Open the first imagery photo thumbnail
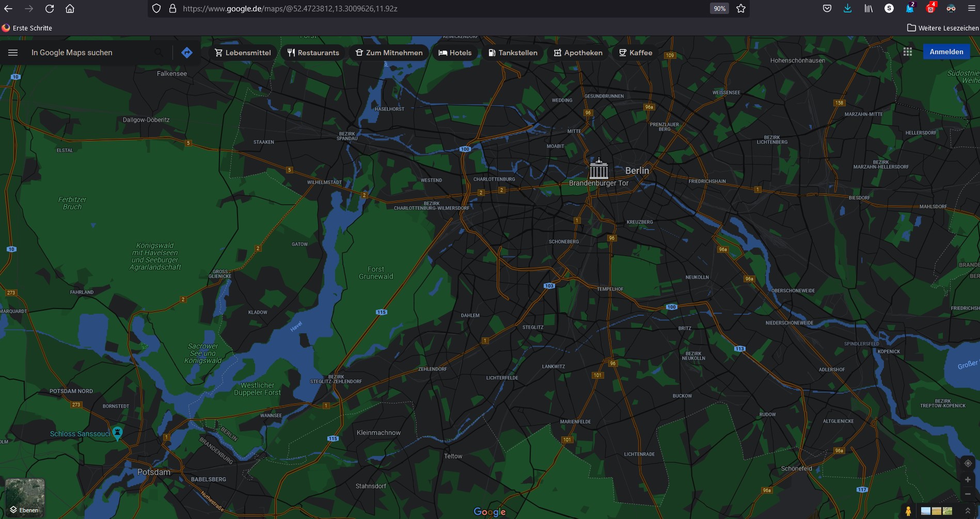 [926, 511]
